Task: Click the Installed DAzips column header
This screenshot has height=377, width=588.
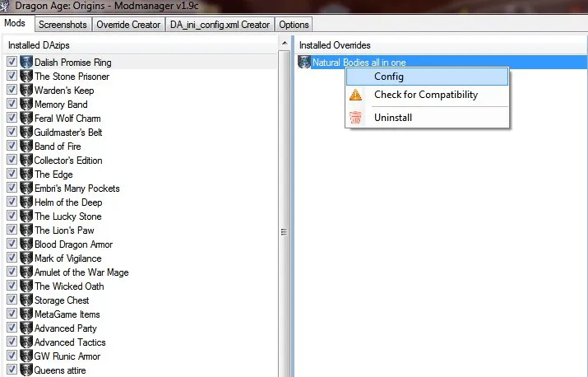Action: coord(141,45)
